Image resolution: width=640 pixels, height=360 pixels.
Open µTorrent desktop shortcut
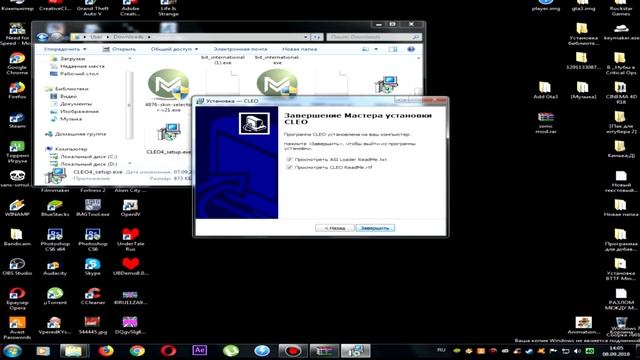55,296
